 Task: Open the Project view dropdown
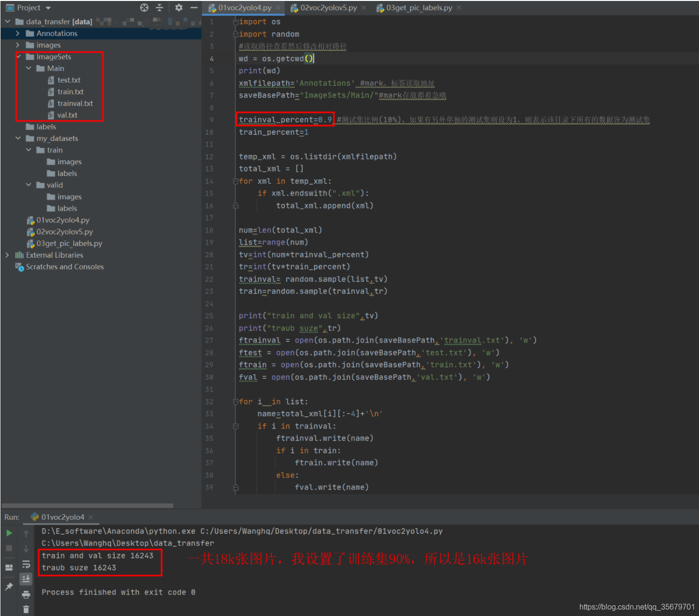click(x=48, y=8)
